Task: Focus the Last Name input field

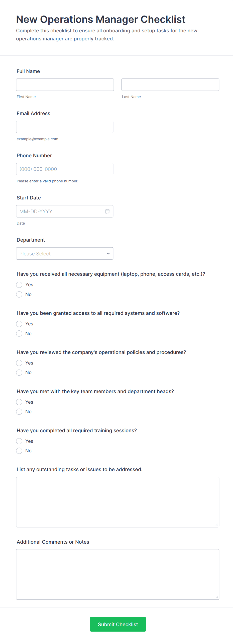Action: pos(170,85)
